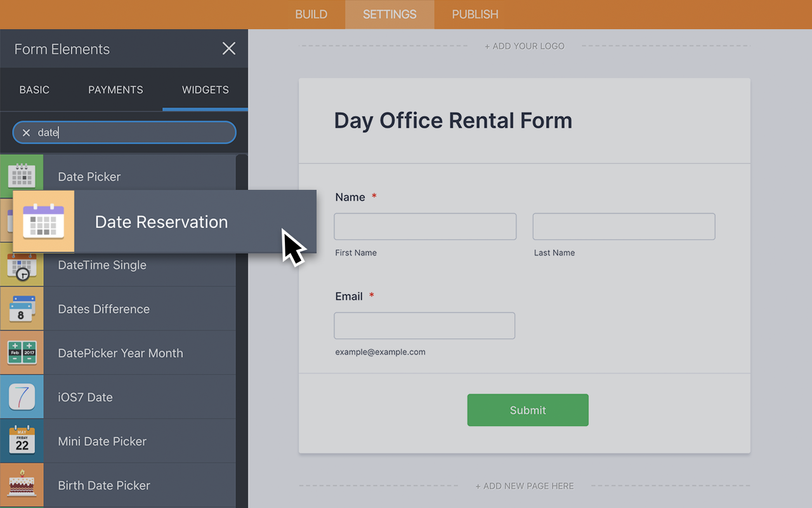Select the DateTime Single clock icon
This screenshot has width=812, height=508.
point(22,265)
